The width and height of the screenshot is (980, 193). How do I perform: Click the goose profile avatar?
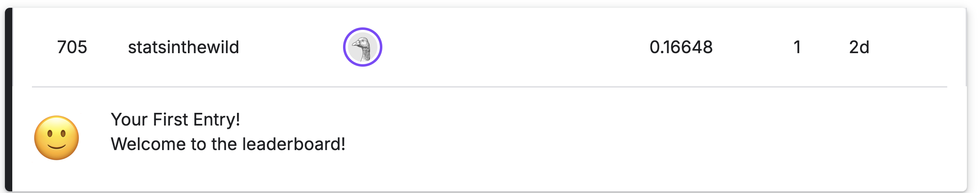pyautogui.click(x=362, y=47)
